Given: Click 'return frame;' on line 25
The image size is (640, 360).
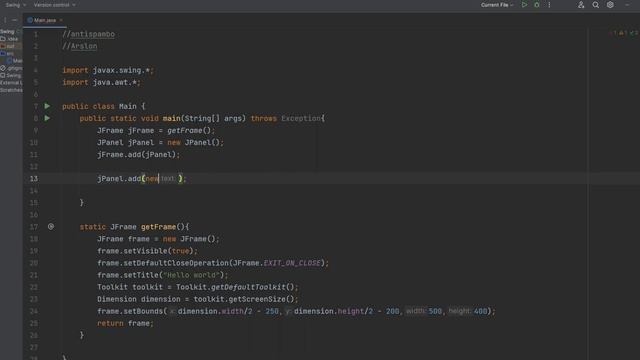Looking at the screenshot, I should point(125,323).
